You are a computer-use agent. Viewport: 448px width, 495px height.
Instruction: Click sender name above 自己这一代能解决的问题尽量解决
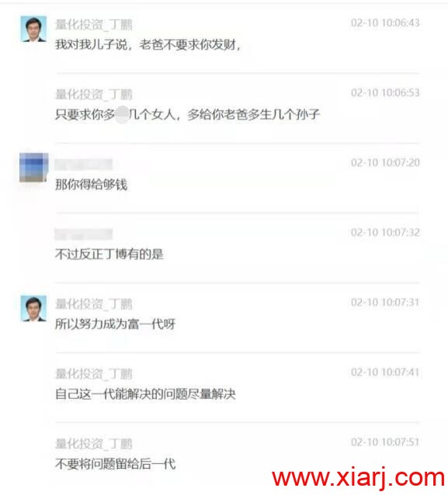coord(94,374)
